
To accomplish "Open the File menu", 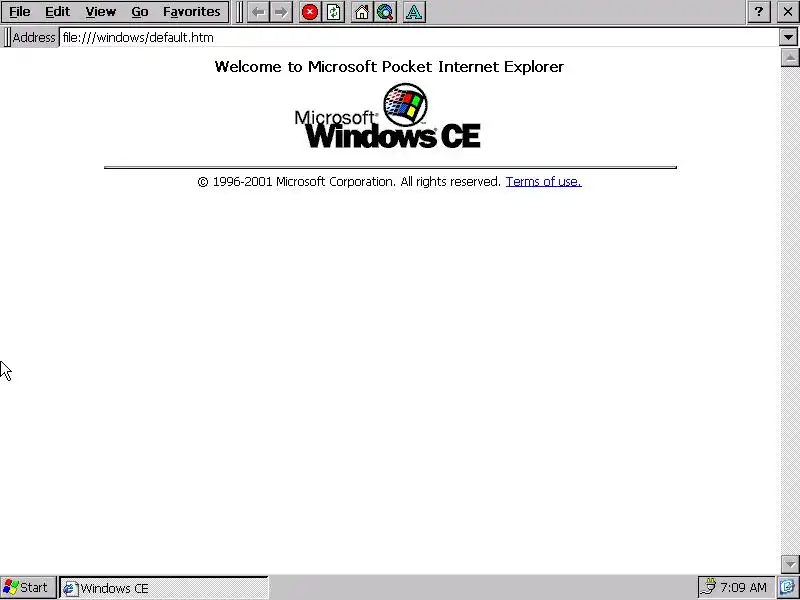I will [19, 12].
